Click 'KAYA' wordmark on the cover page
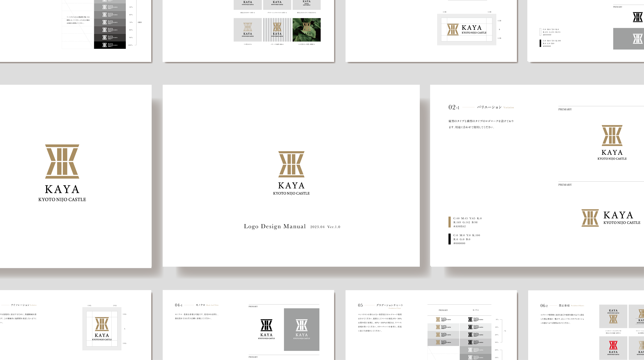 click(x=291, y=186)
